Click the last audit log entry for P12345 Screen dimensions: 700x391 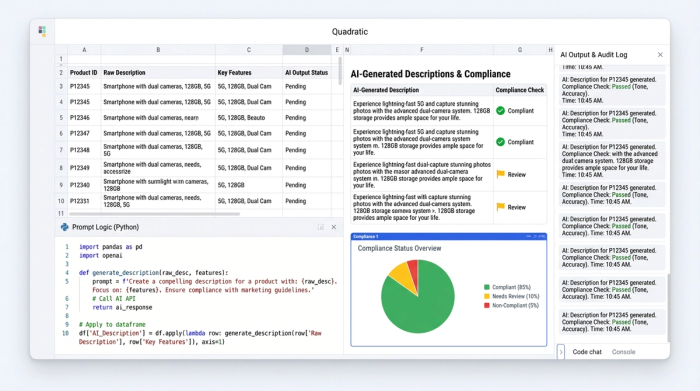click(612, 322)
